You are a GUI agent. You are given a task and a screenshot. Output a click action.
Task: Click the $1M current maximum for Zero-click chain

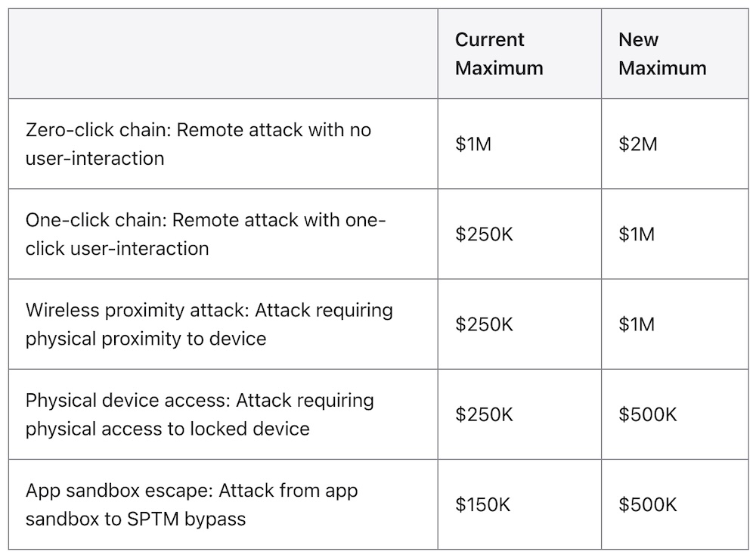(x=473, y=144)
